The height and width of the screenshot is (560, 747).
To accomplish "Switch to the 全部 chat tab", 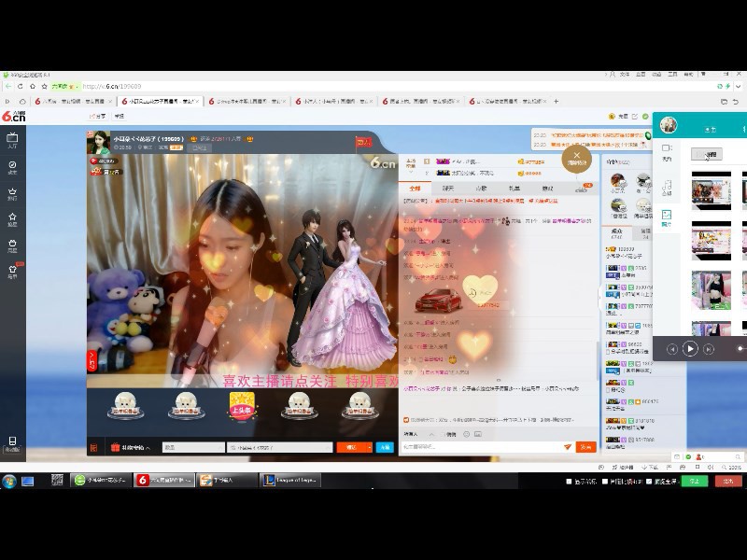I will pyautogui.click(x=415, y=189).
